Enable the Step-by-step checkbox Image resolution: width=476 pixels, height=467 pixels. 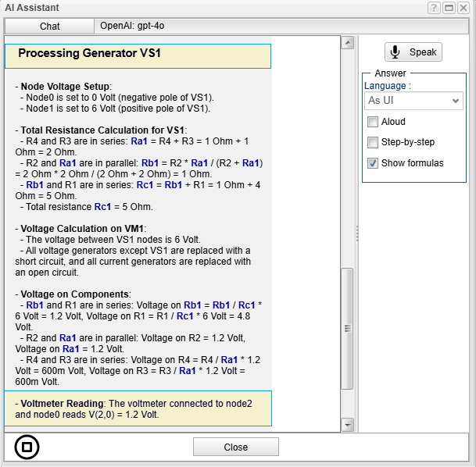click(373, 142)
